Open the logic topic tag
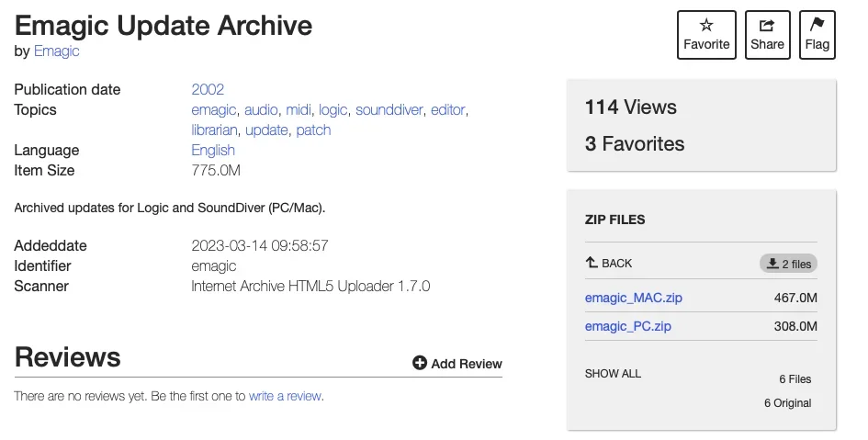868x440 pixels. 333,110
